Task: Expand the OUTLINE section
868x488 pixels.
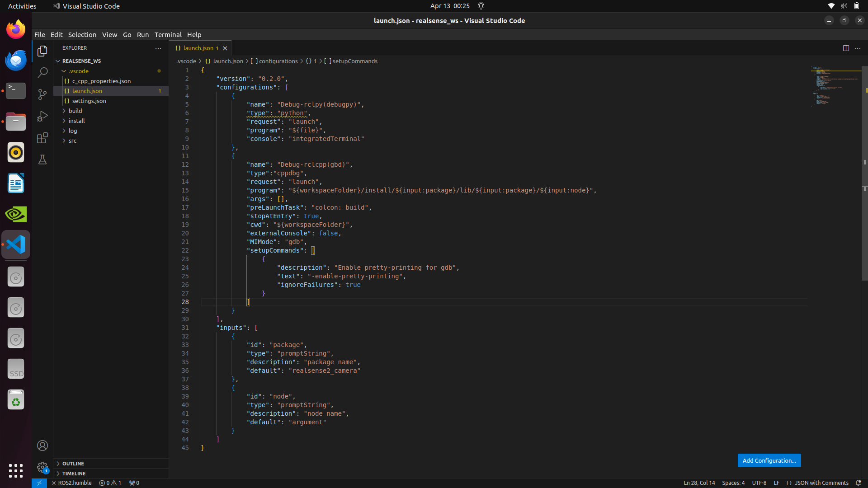Action: [x=111, y=464]
